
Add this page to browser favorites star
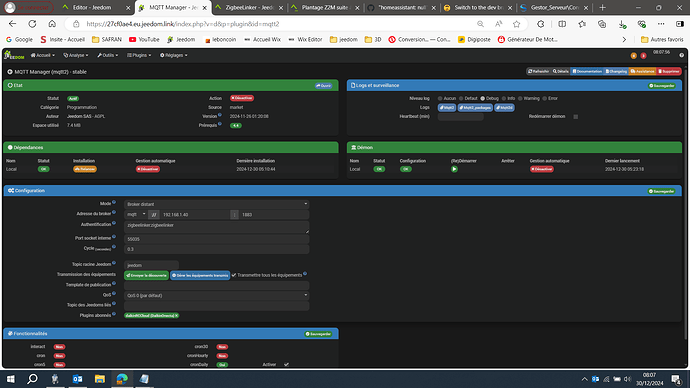pyautogui.click(x=517, y=24)
